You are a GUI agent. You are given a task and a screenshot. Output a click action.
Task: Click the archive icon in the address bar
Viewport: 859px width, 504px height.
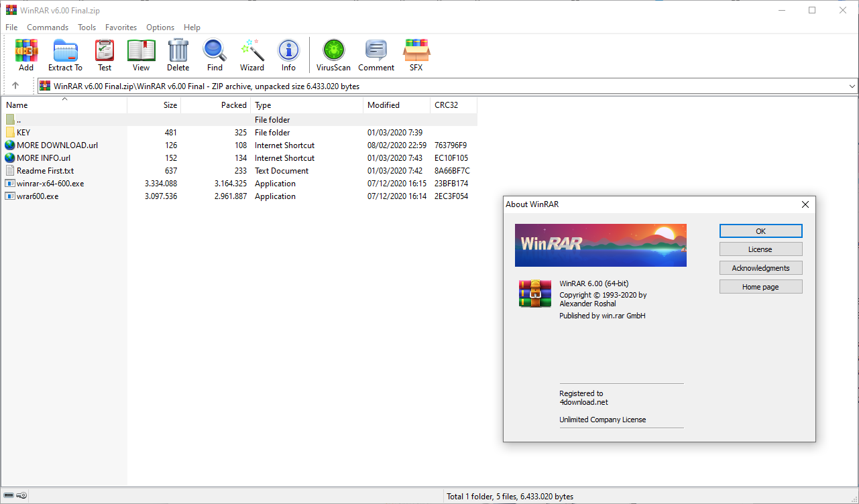45,86
